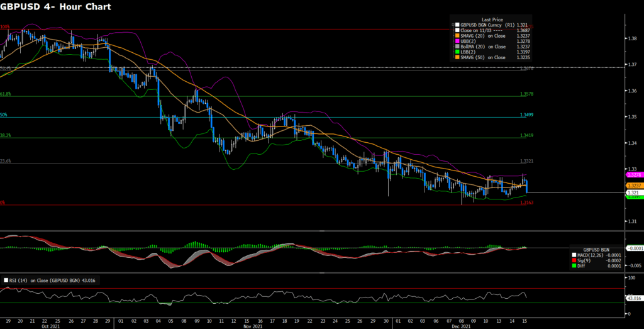The image size is (644, 329).
Task: Click the green lower band axis tag
Action: [x=634, y=197]
